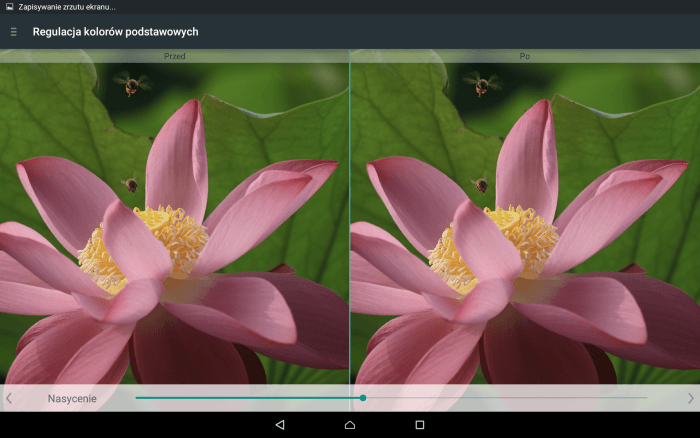Click the Nasycenie label
The width and height of the screenshot is (700, 438).
(72, 398)
